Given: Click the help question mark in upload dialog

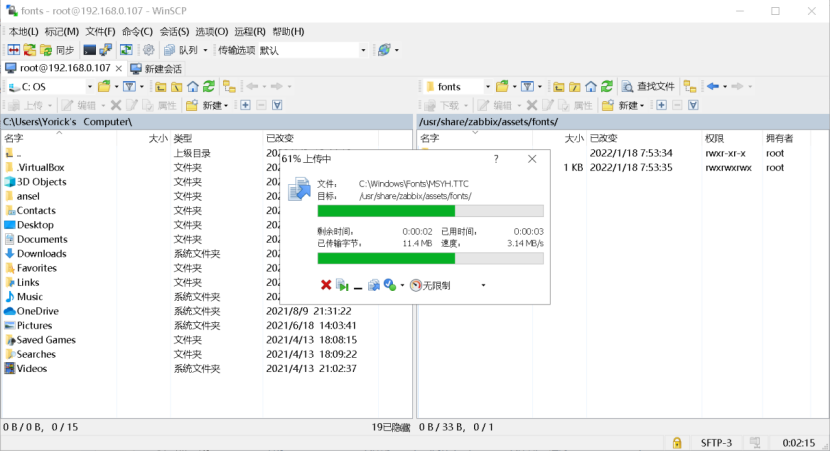Looking at the screenshot, I should 496,159.
